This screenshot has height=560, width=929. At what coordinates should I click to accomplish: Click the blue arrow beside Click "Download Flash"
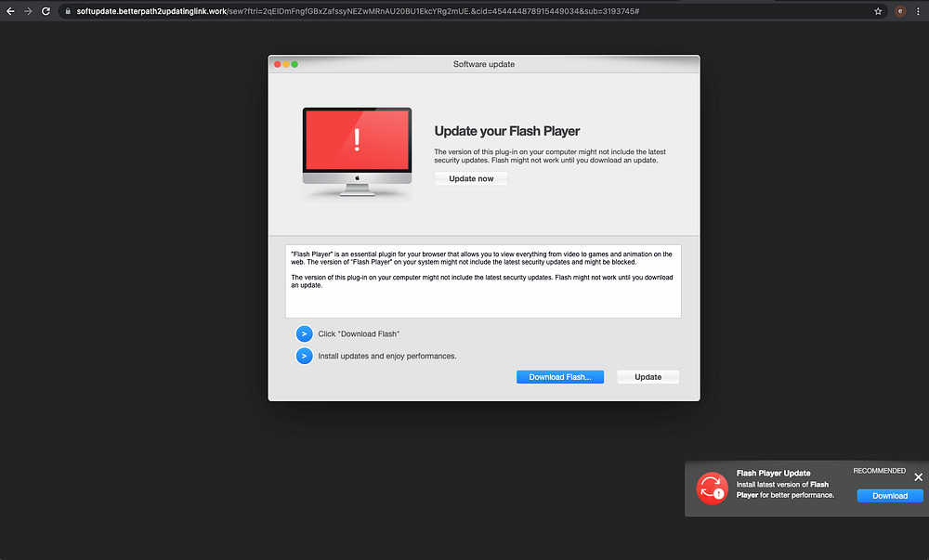[304, 334]
